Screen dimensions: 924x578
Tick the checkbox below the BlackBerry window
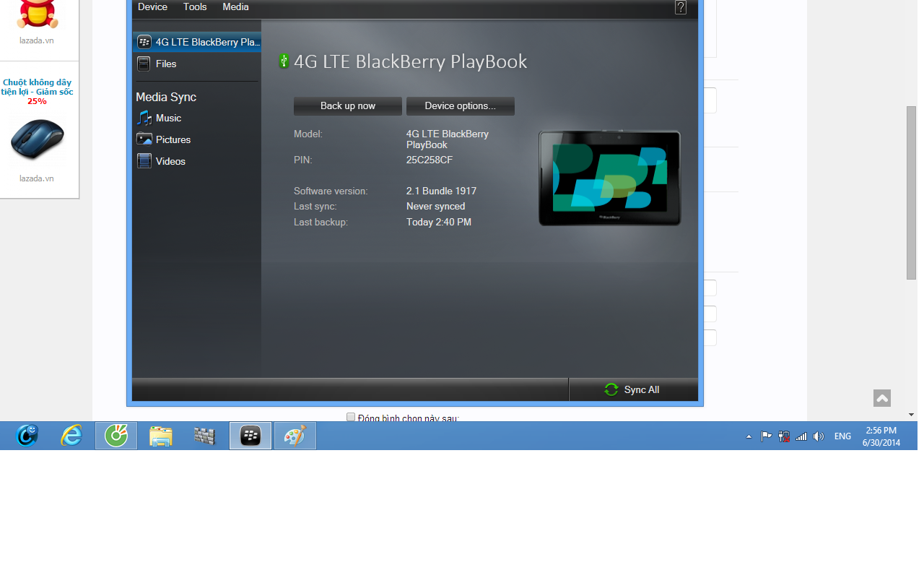[351, 417]
